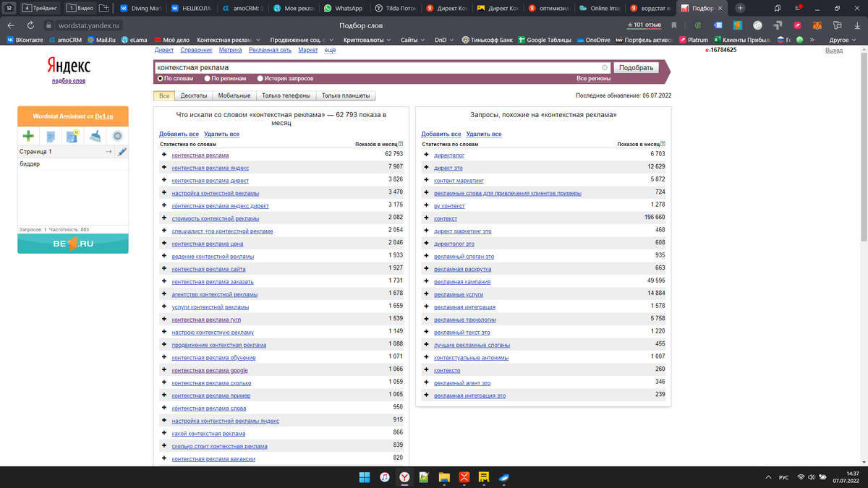Show hidden system tray icons chevron
Viewport: 868px width, 488px height.
[x=768, y=477]
